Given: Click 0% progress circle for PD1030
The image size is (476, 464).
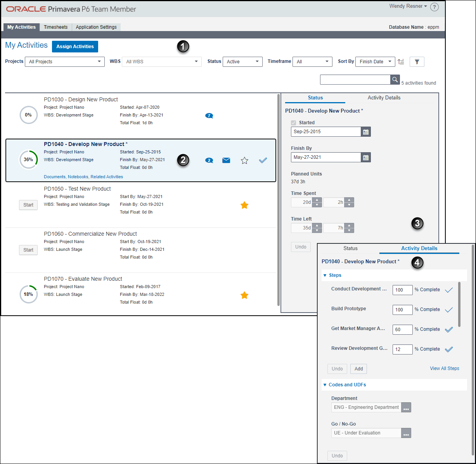Looking at the screenshot, I should click(x=28, y=115).
